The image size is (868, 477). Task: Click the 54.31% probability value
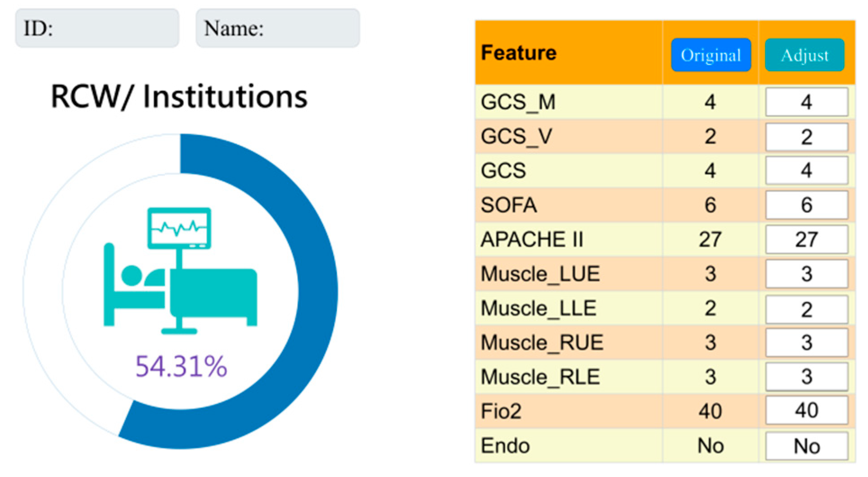coord(181,367)
